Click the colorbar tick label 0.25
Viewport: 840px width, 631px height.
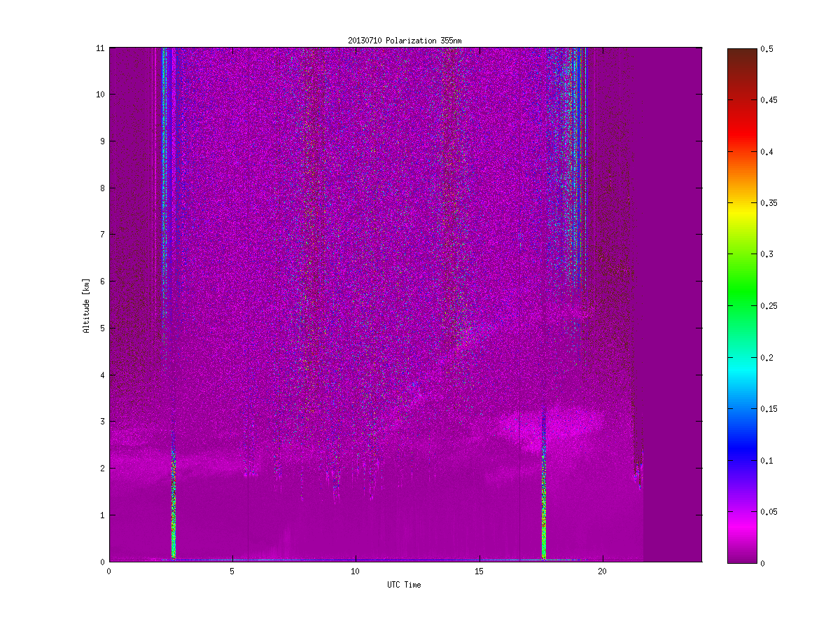(x=769, y=306)
